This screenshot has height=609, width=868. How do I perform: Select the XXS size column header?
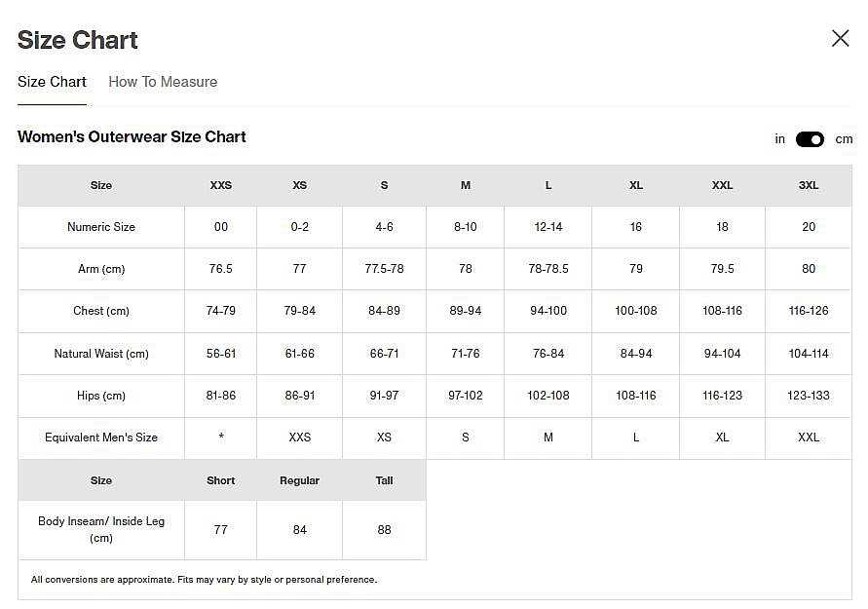[221, 185]
